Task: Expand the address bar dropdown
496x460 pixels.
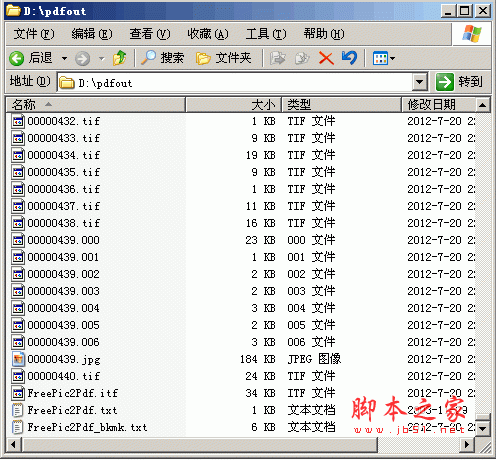Action: click(420, 82)
